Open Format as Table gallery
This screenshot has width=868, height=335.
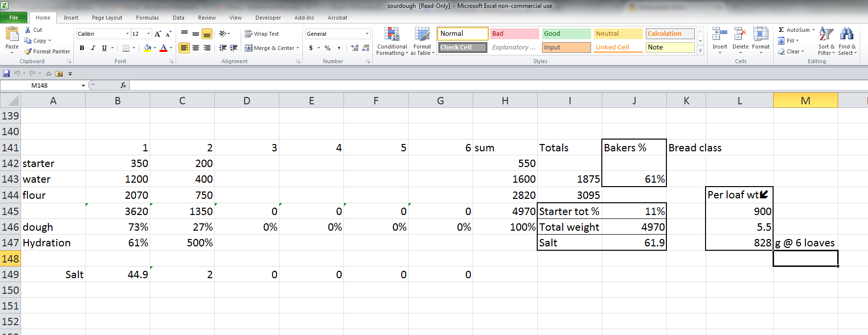pyautogui.click(x=422, y=42)
